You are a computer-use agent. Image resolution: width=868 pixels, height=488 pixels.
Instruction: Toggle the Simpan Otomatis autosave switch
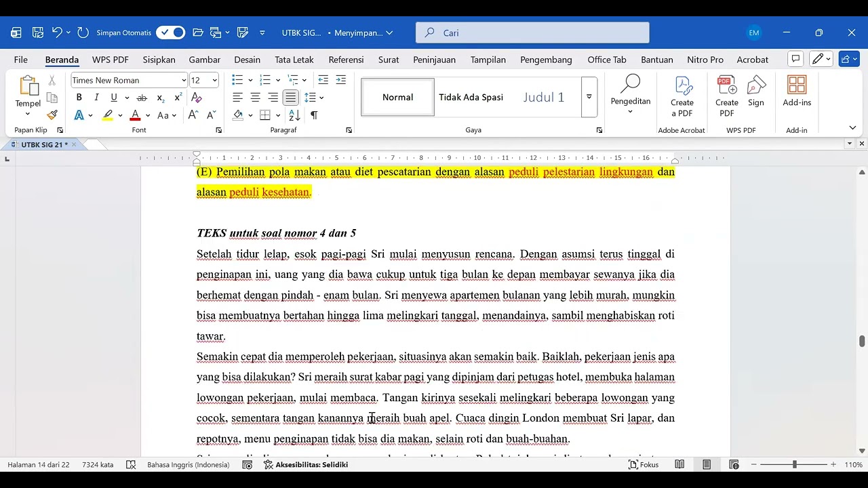coord(170,33)
